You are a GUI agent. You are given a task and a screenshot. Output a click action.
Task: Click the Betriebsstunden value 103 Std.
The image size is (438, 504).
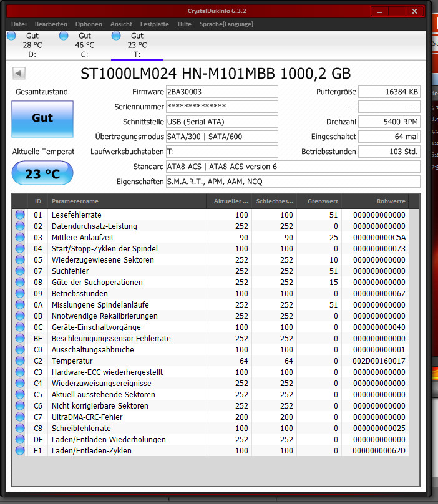pyautogui.click(x=389, y=152)
